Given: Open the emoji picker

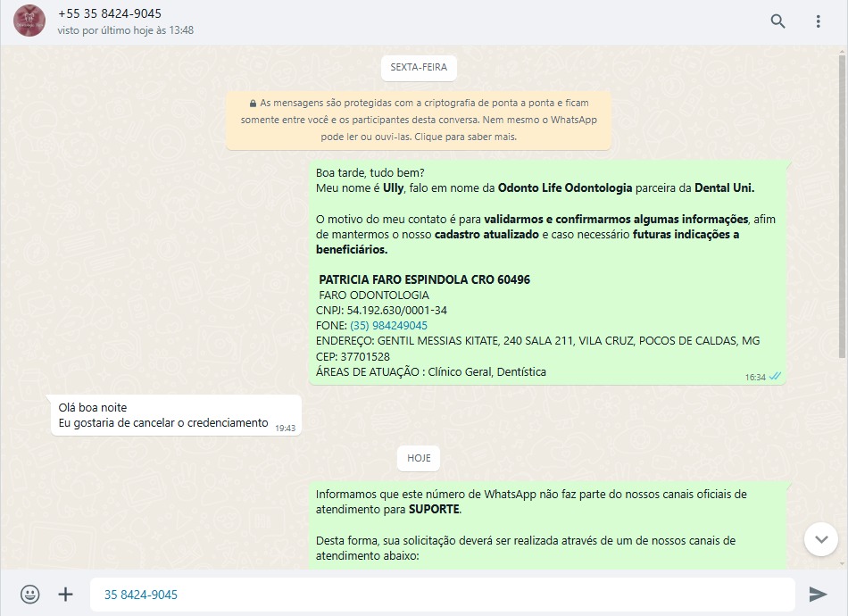Looking at the screenshot, I should 29,594.
